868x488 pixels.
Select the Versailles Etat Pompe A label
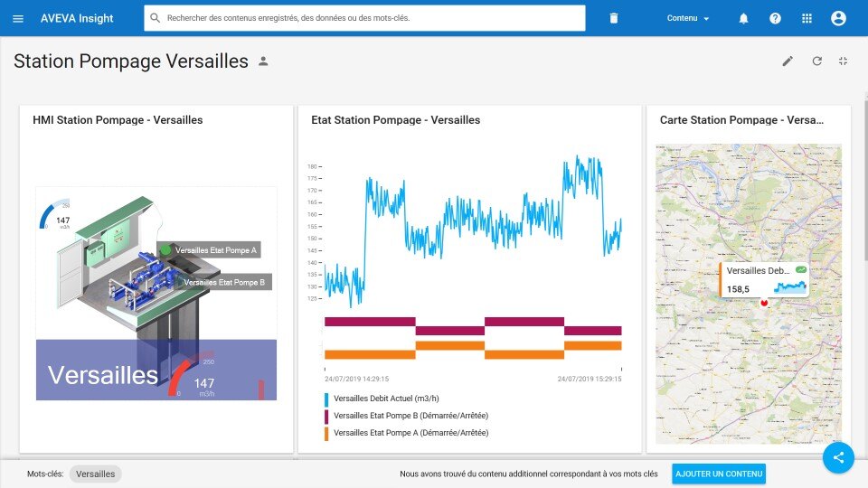(x=216, y=250)
